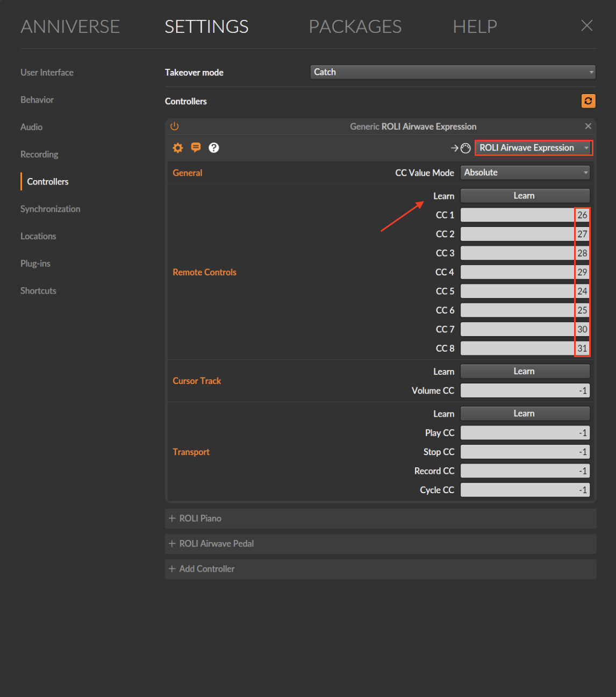The image size is (616, 697).
Task: Open Behavior settings page
Action: point(37,100)
